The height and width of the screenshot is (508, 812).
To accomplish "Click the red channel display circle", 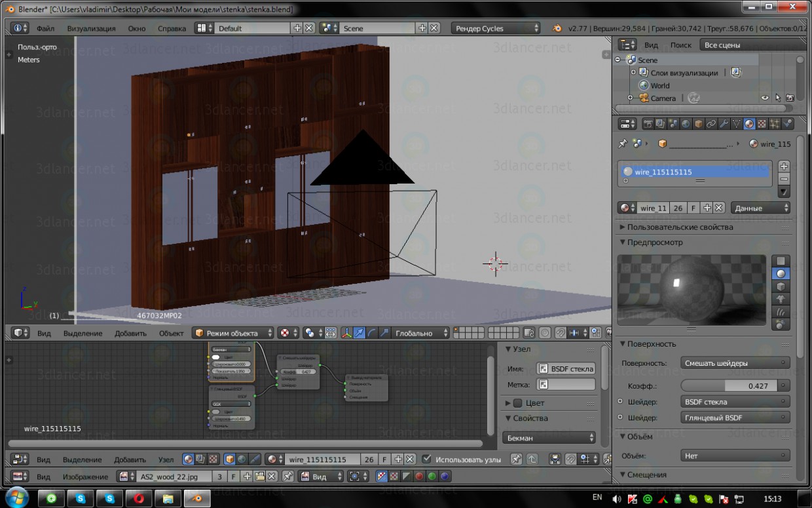I will [x=419, y=477].
